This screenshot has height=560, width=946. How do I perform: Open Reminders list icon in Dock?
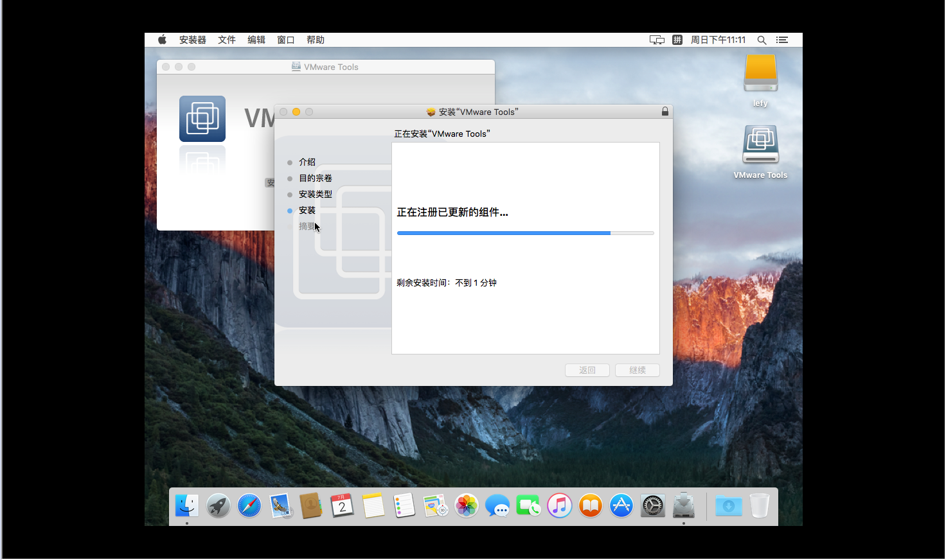[x=404, y=506]
